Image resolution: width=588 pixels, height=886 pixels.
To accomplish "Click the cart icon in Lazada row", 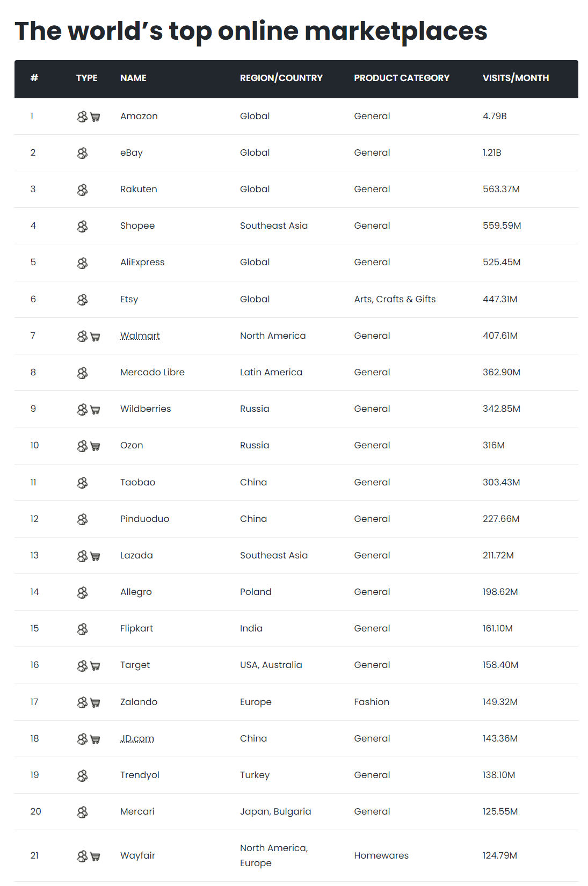I will (95, 556).
